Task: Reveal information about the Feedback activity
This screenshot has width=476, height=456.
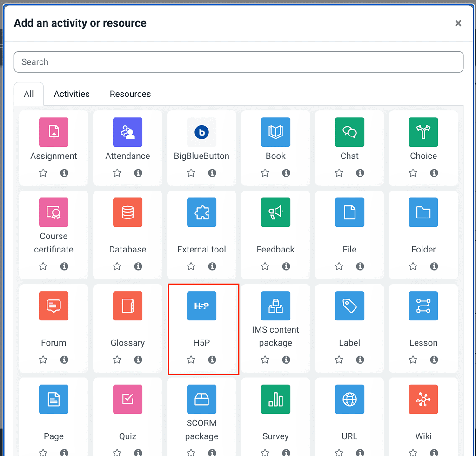Action: click(286, 266)
